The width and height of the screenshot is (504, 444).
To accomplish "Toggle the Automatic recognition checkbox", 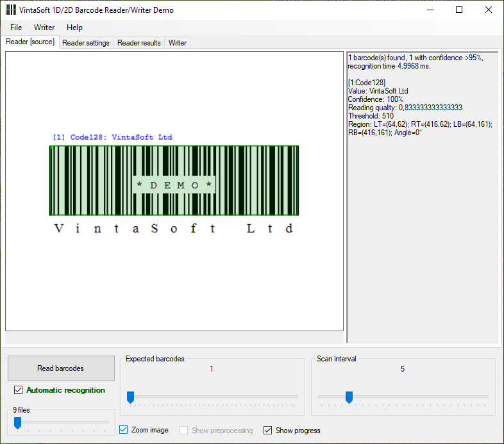I will click(x=19, y=390).
